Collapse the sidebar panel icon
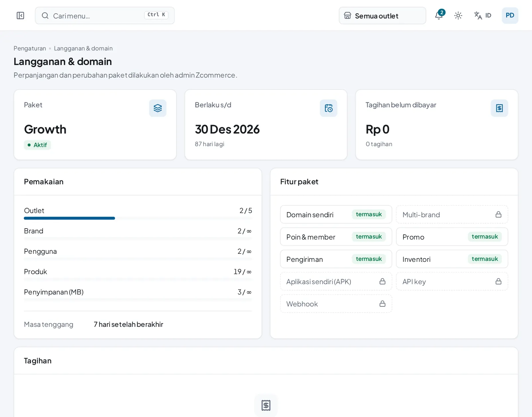Viewport: 532px width, 417px height. [20, 16]
